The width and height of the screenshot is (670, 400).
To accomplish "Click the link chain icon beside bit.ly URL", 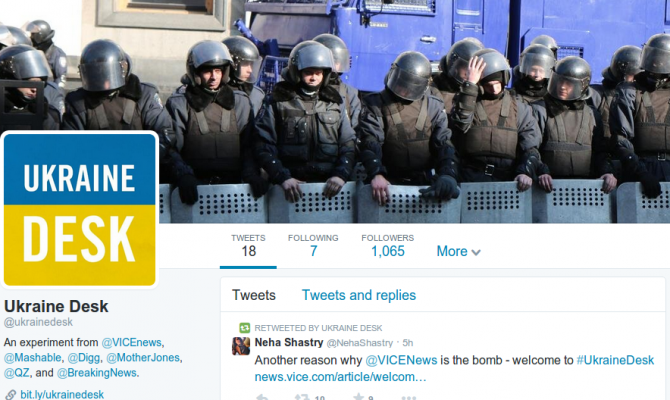I will pos(10,394).
